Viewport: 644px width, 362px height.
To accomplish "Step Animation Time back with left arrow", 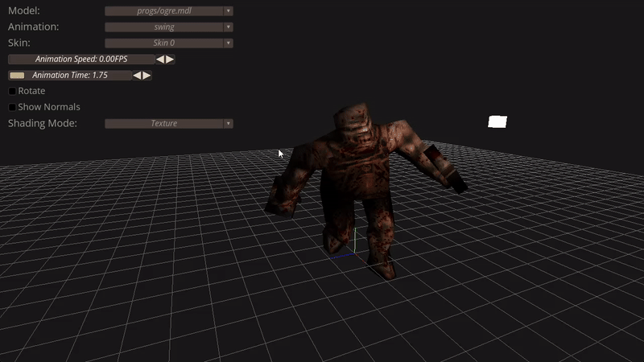I will pyautogui.click(x=137, y=75).
